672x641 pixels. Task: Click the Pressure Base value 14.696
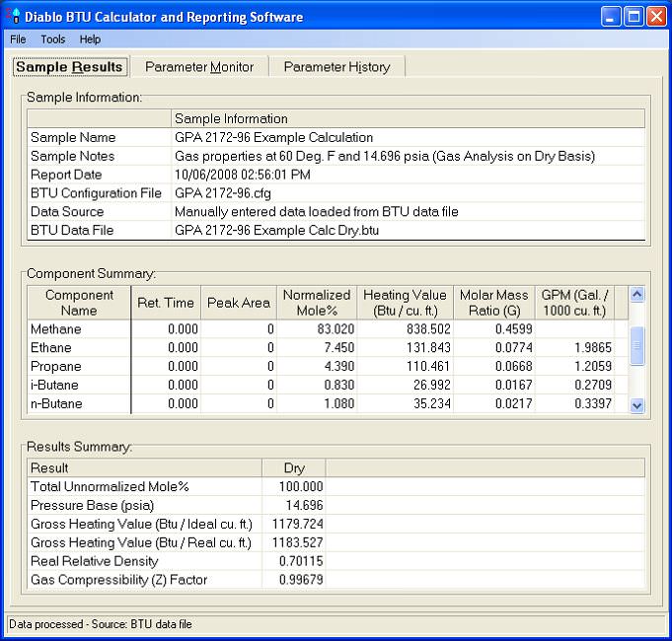point(304,505)
